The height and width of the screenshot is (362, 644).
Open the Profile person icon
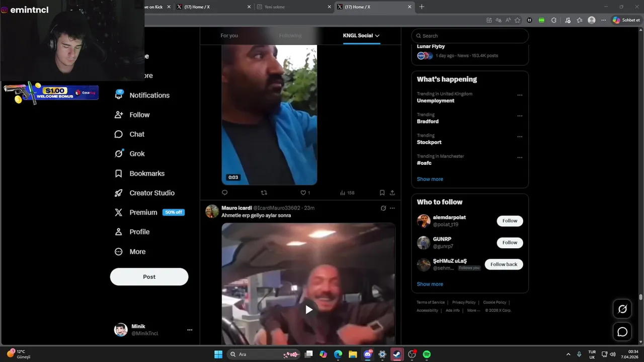point(119,232)
